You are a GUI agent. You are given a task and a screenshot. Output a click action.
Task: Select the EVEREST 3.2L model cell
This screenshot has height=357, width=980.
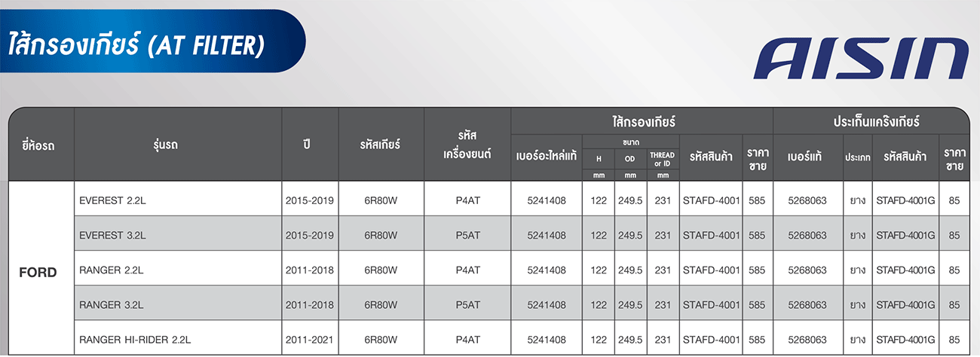coord(178,235)
